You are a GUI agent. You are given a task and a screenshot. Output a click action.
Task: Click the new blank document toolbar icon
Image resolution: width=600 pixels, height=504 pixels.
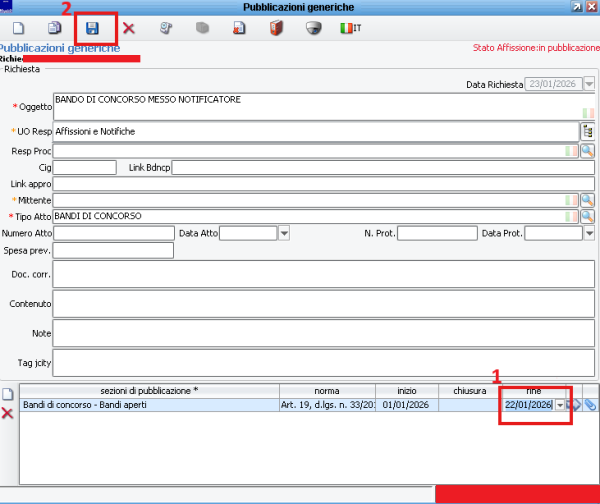(18, 28)
